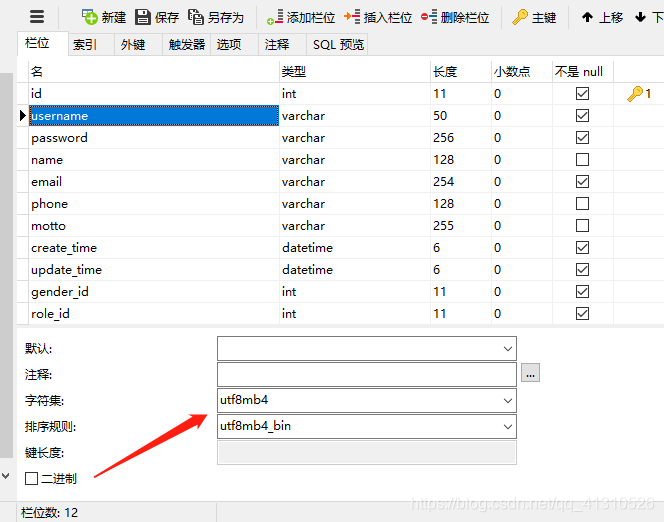This screenshot has width=664, height=522.
Task: Toggle not-null checkbox for role_id
Action: pyautogui.click(x=582, y=314)
